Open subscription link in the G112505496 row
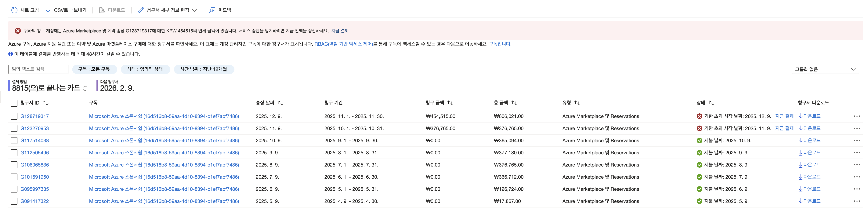This screenshot has width=868, height=220. point(164,153)
